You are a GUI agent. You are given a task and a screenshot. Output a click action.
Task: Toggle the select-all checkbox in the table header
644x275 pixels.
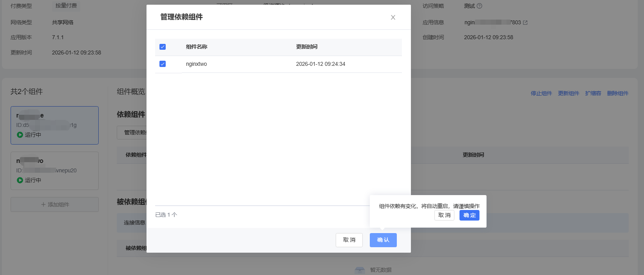pos(163,47)
